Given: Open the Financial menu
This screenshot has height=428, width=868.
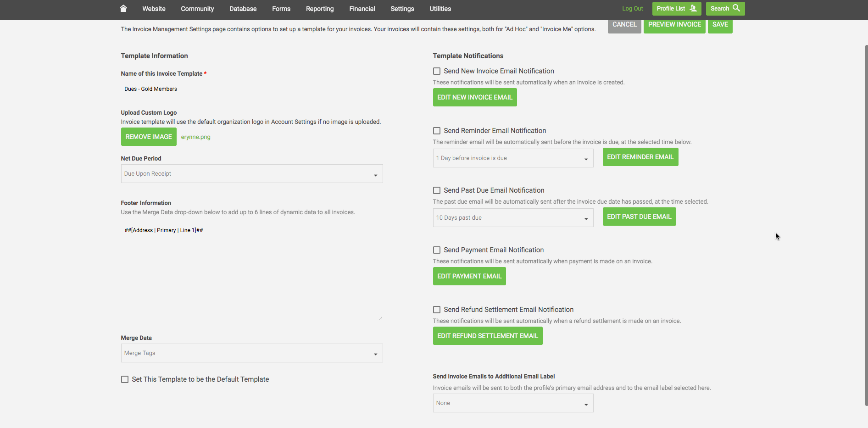Looking at the screenshot, I should point(362,9).
